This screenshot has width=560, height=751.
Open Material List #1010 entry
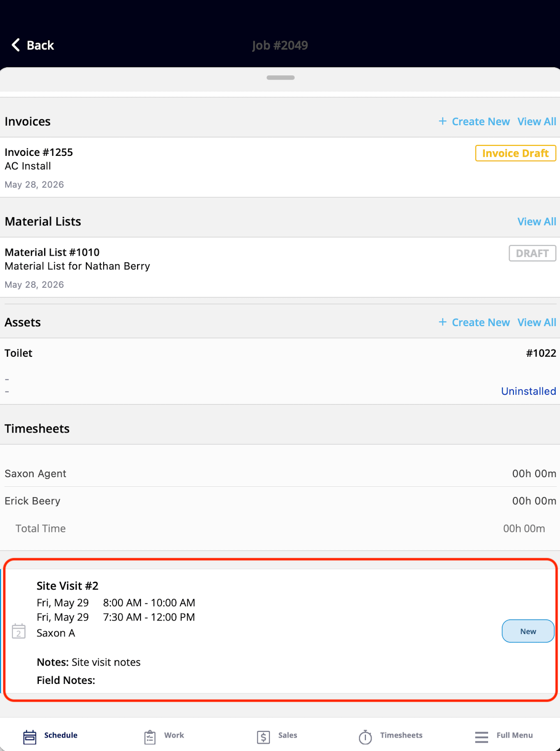point(280,268)
